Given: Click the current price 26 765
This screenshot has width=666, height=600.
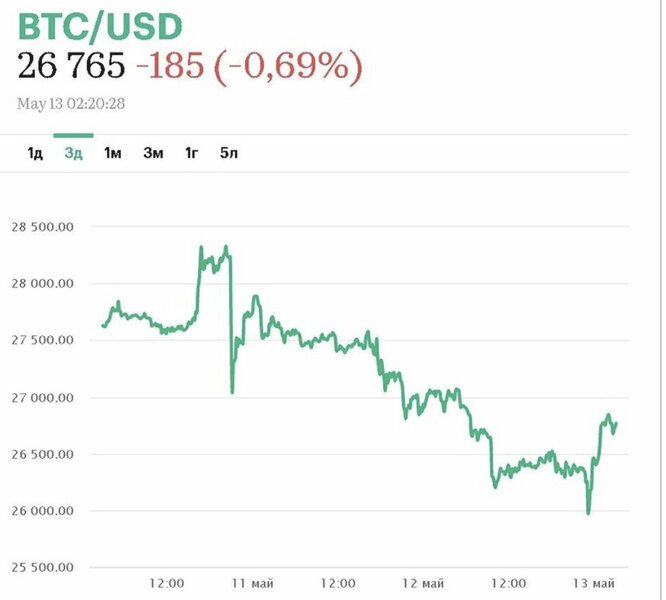Looking at the screenshot, I should pyautogui.click(x=72, y=67).
